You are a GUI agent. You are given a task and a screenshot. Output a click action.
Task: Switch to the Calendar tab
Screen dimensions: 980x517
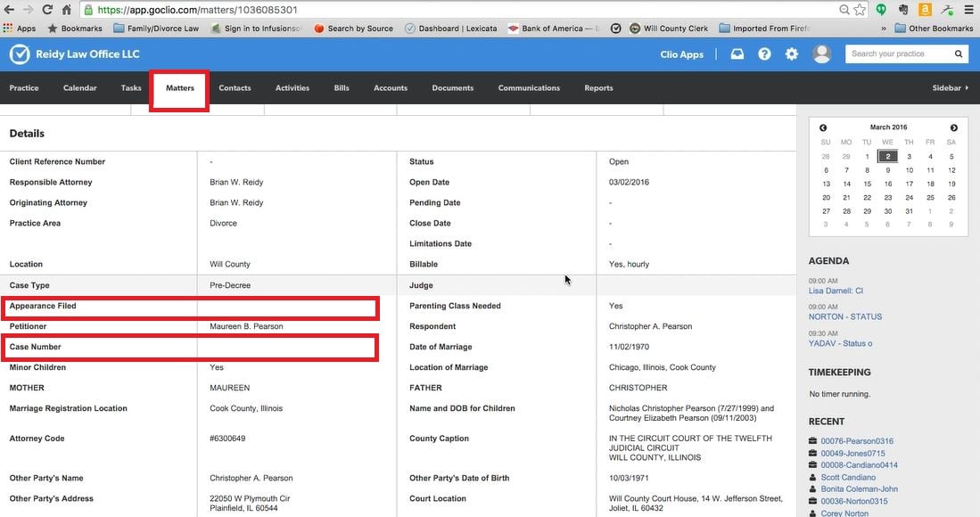[80, 88]
